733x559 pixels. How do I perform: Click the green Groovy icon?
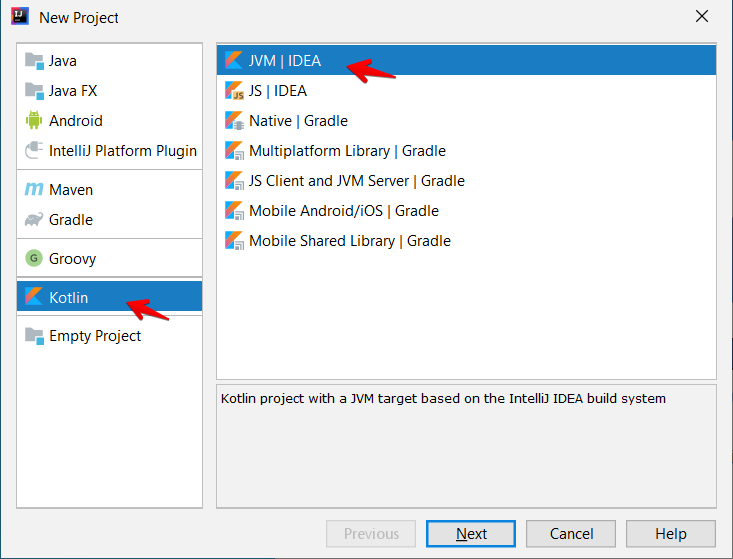tap(34, 258)
